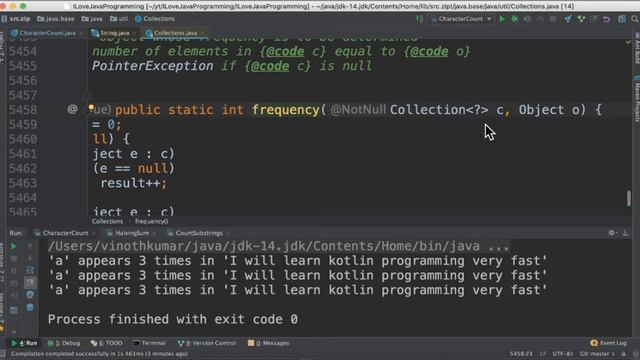
Task: Click Update Project VCS icon in toolbar
Action: [568, 19]
